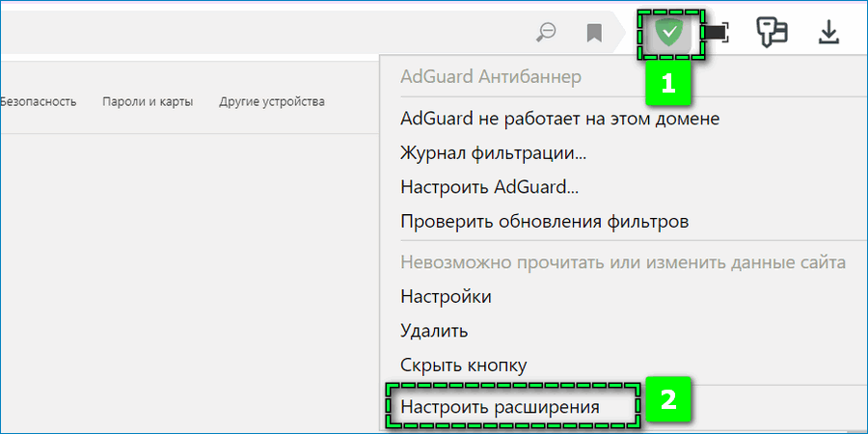Click 'Невозможно прочитать или изменить данные сайта'
Viewport: 868px width, 434px height.
(x=623, y=262)
